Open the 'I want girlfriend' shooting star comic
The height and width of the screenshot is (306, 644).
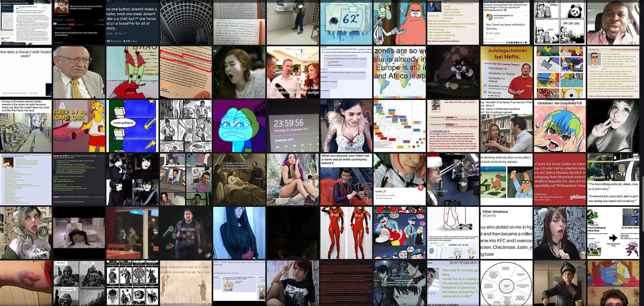pos(132,126)
